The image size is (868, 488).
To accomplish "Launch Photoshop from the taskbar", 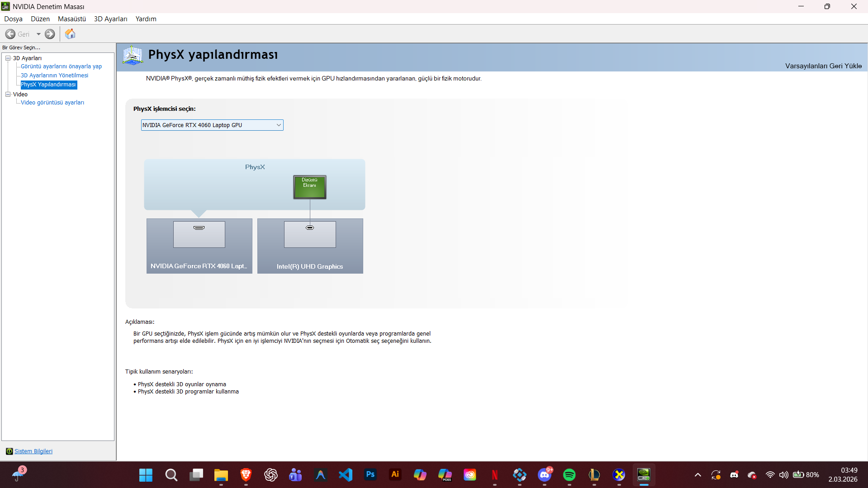I will coord(370,475).
